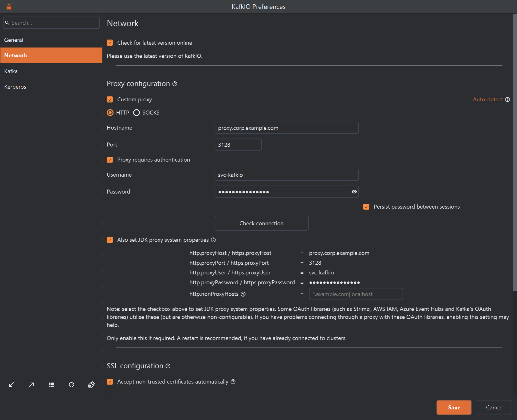
Task: Select the SOCKS proxy radio button
Action: (x=137, y=112)
